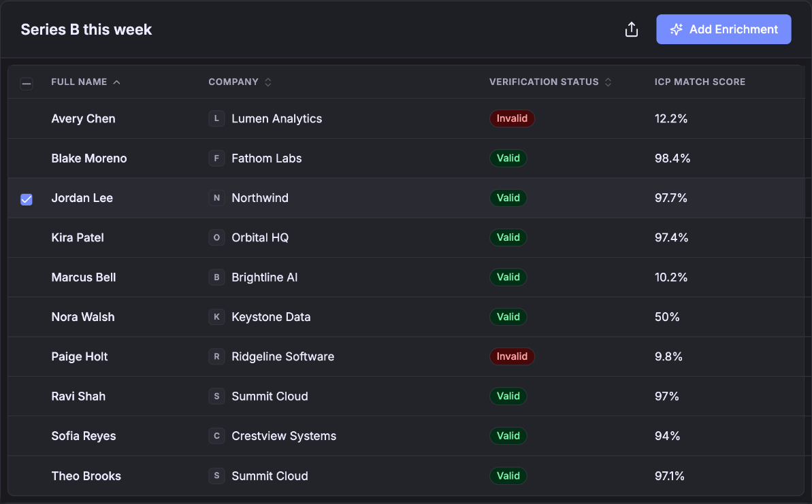This screenshot has height=504, width=812.
Task: Select the name Blake Moreno
Action: click(x=89, y=158)
